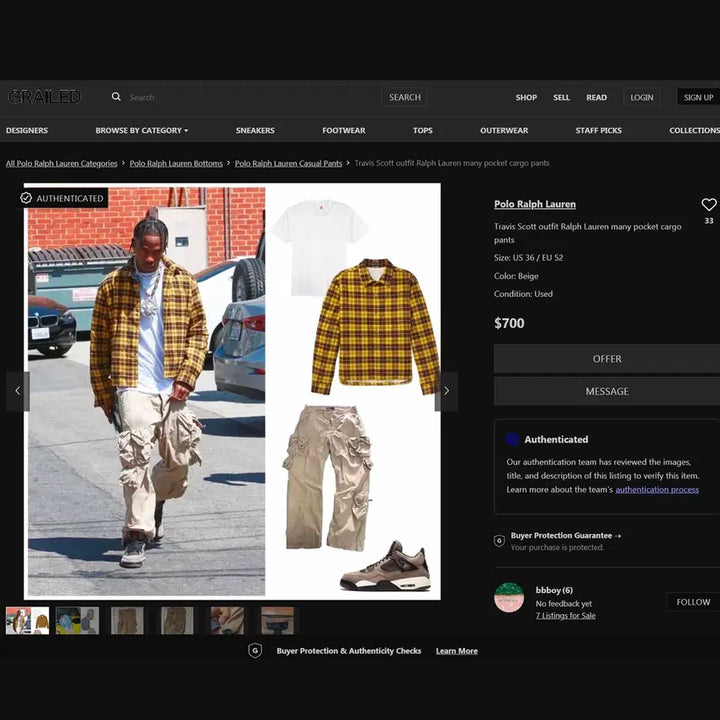720x720 pixels.
Task: Click the bottom banner shield icon
Action: pyautogui.click(x=255, y=651)
